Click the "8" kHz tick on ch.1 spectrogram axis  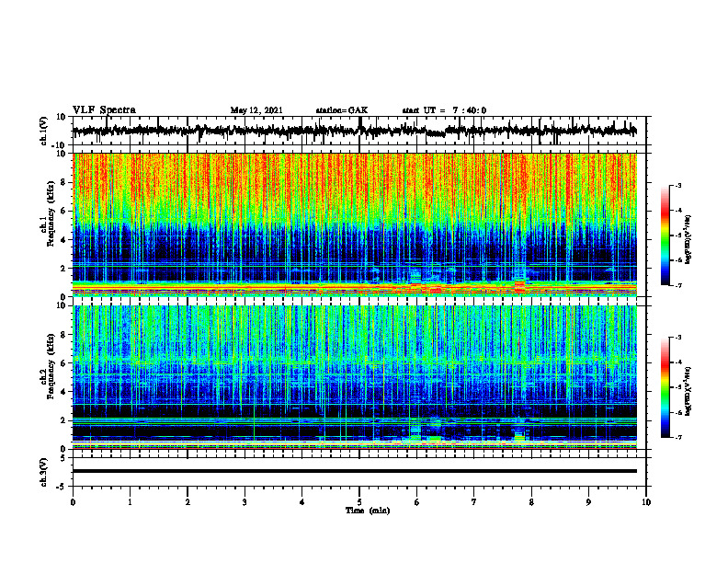[x=63, y=182]
